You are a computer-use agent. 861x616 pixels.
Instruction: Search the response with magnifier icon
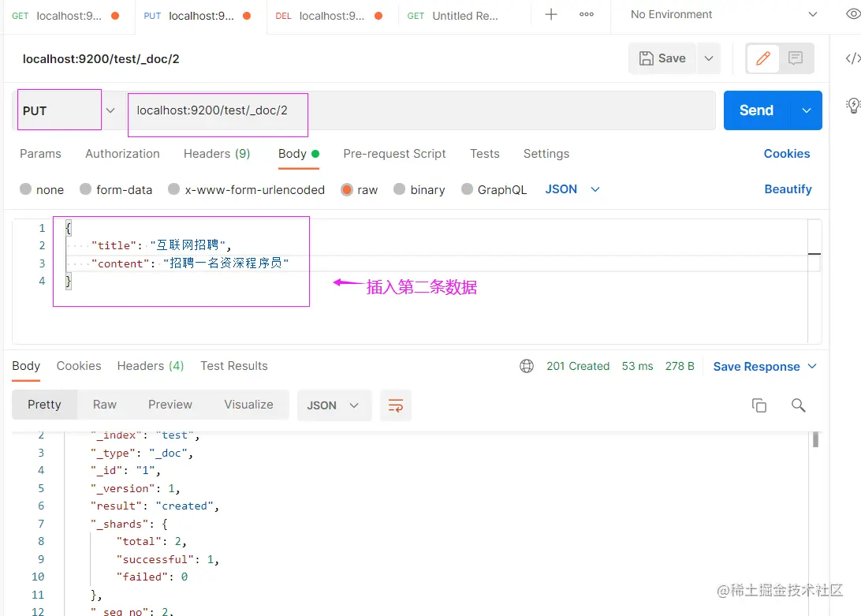coord(798,405)
